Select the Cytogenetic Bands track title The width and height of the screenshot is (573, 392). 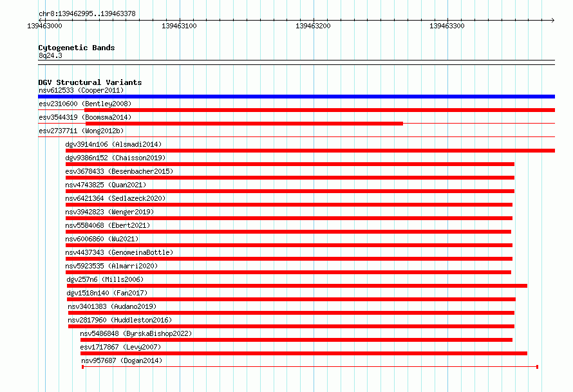point(77,48)
